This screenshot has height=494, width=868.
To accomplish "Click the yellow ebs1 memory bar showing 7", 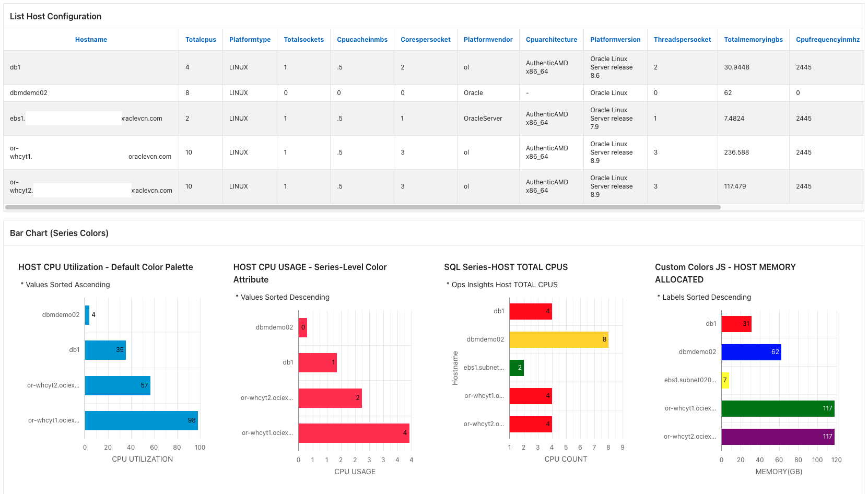I will [725, 380].
